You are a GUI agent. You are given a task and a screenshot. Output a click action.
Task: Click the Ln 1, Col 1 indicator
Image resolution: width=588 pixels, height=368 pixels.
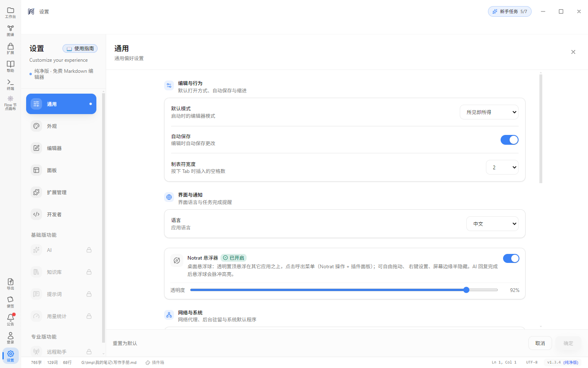tap(504, 363)
